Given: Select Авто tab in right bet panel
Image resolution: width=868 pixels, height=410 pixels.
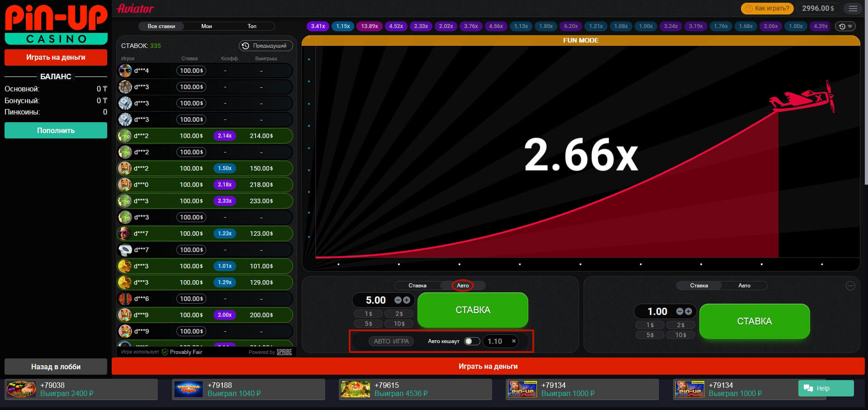Looking at the screenshot, I should (x=745, y=286).
